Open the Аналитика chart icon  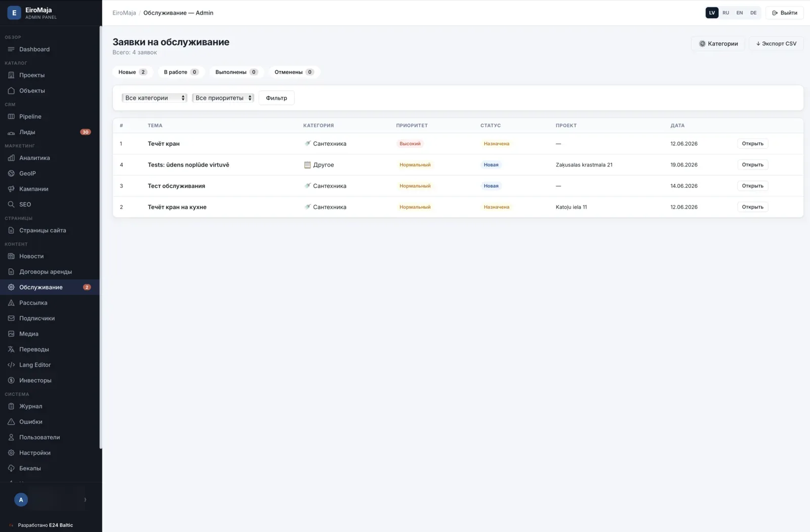click(x=11, y=158)
